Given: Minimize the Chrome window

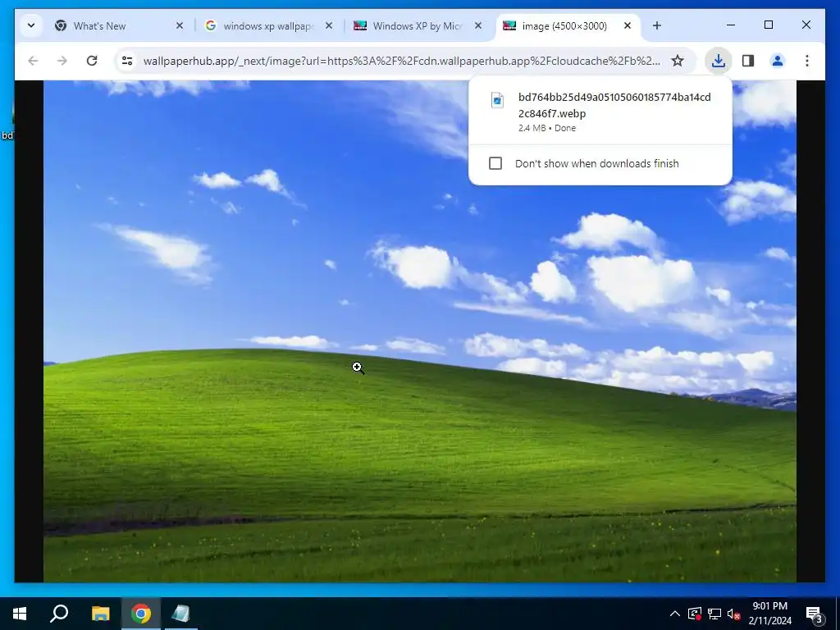Looking at the screenshot, I should pyautogui.click(x=731, y=25).
